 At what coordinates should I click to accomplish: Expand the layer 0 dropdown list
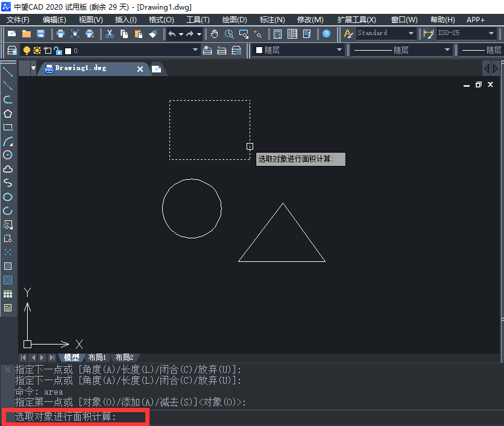pyautogui.click(x=195, y=51)
